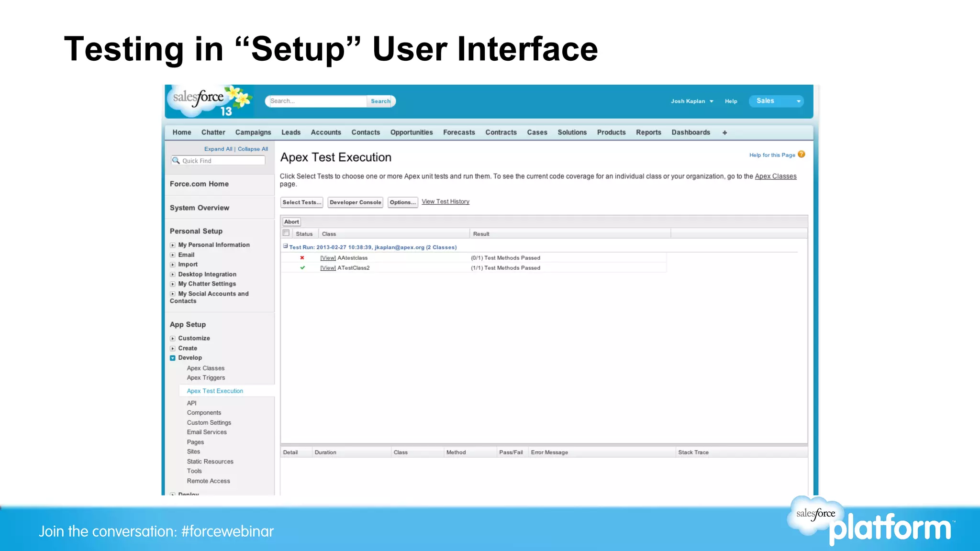Open the Products tab
Screen dimensions: 980x551
[x=611, y=132]
